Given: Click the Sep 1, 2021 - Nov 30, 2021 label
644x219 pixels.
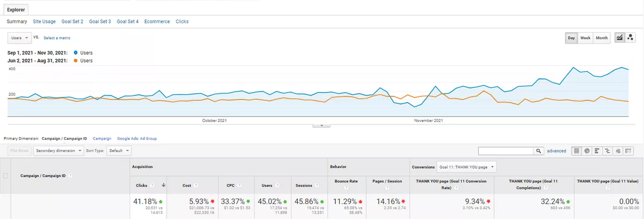Looking at the screenshot, I should pos(38,53).
